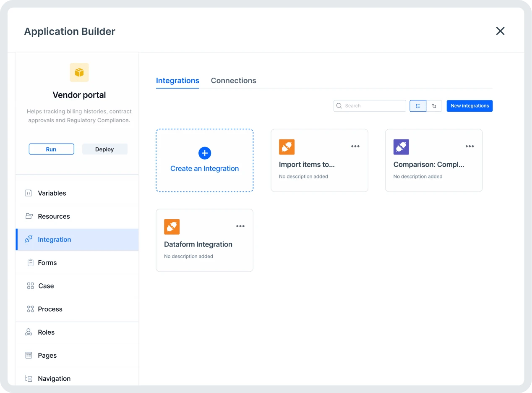Close the Application Builder dialog
The width and height of the screenshot is (532, 393).
(500, 31)
